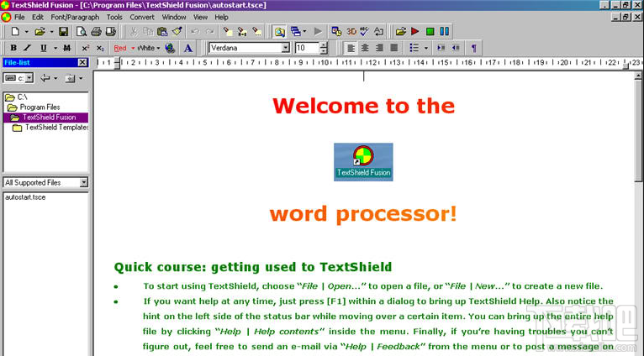The height and width of the screenshot is (356, 644).
Task: Open the New document dropdown arrow
Action: click(26, 32)
